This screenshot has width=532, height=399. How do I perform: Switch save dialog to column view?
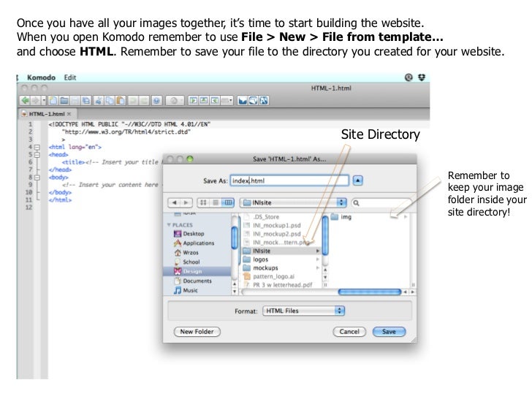228,202
